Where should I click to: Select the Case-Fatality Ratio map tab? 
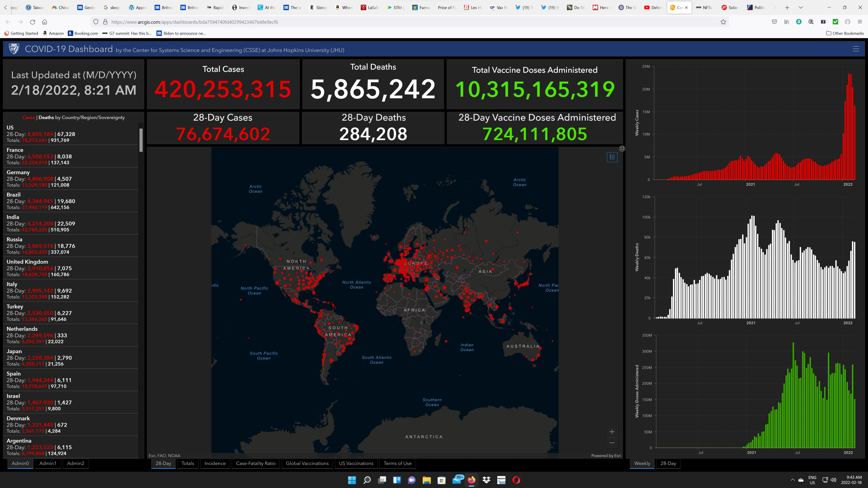pyautogui.click(x=255, y=463)
